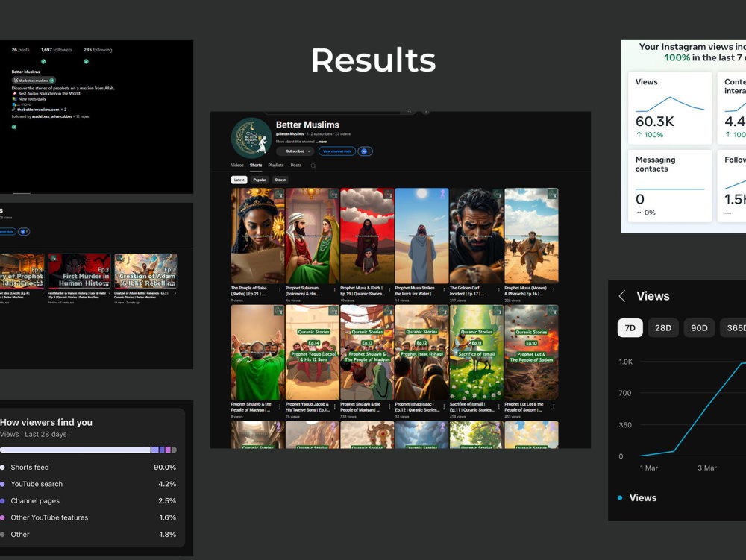This screenshot has width=746, height=560.
Task: Expand the Subscribed dropdown button
Action: click(x=295, y=151)
